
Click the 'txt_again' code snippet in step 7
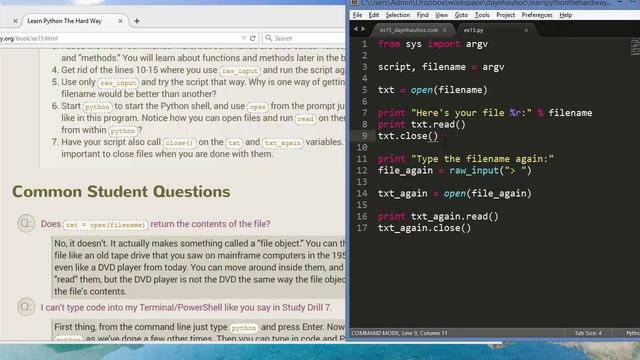(282, 143)
